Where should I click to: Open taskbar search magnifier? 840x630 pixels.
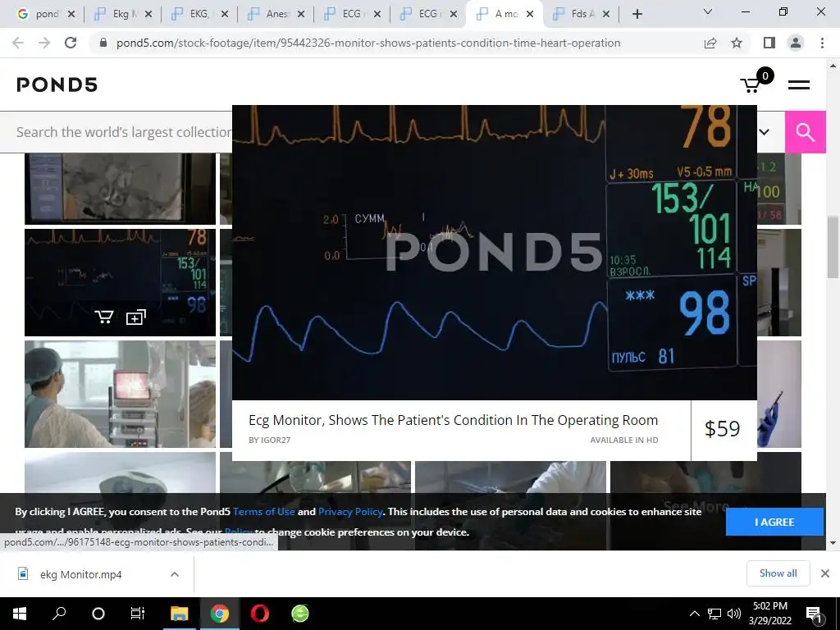[x=59, y=614]
